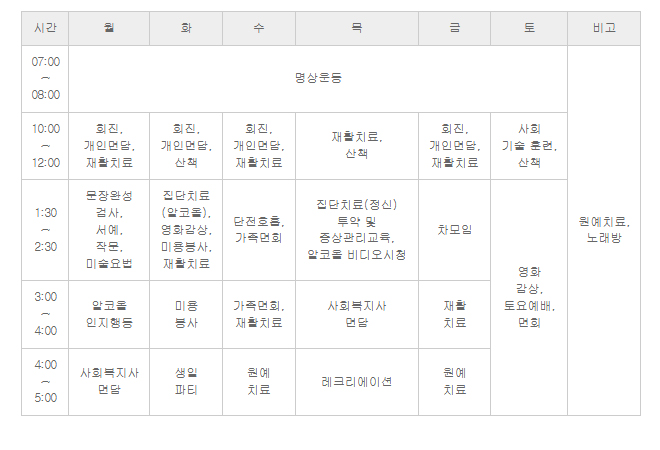Click the 집단치료(정신) 투약 및 증상관리교육 cell

tap(357, 230)
